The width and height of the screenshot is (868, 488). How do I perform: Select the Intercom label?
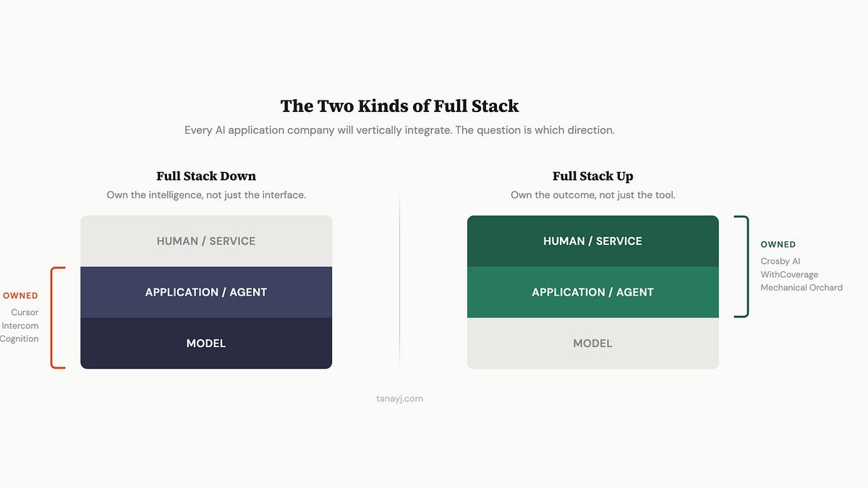pos(20,325)
